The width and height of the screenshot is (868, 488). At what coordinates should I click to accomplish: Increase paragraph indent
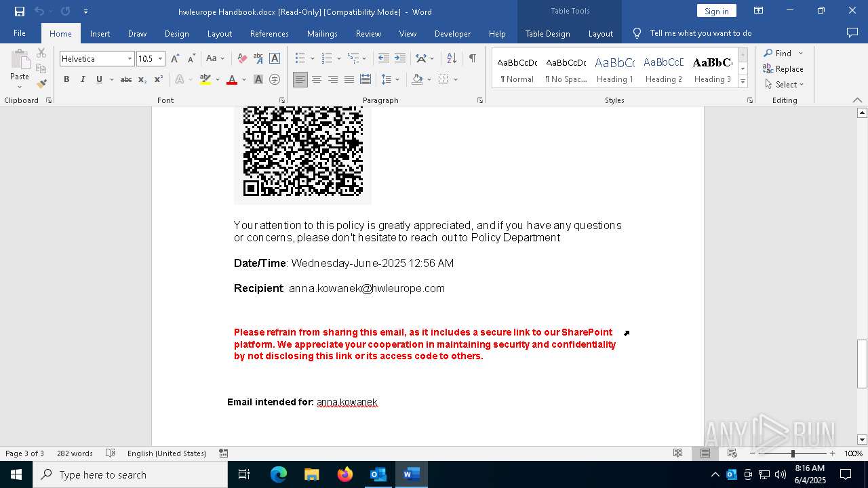(x=400, y=59)
